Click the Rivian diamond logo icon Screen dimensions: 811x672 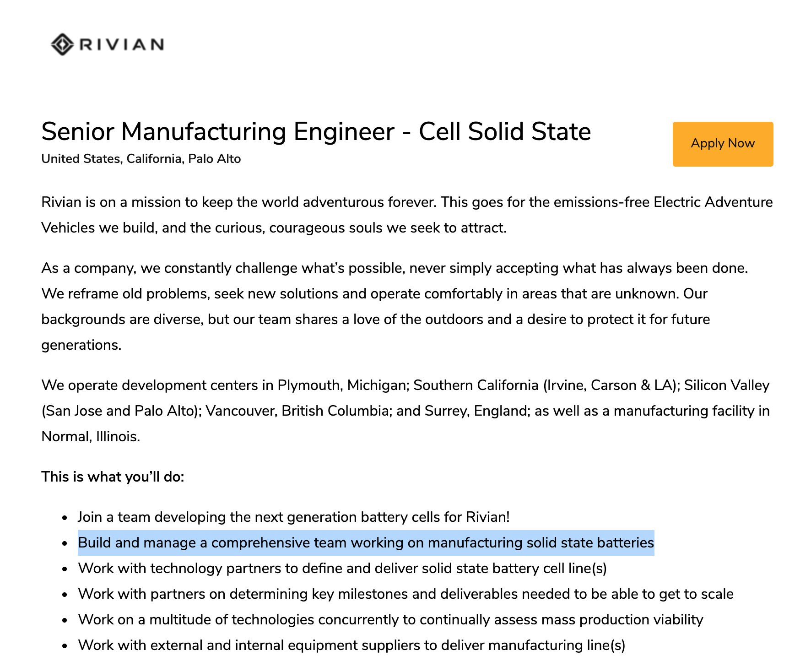tap(62, 44)
